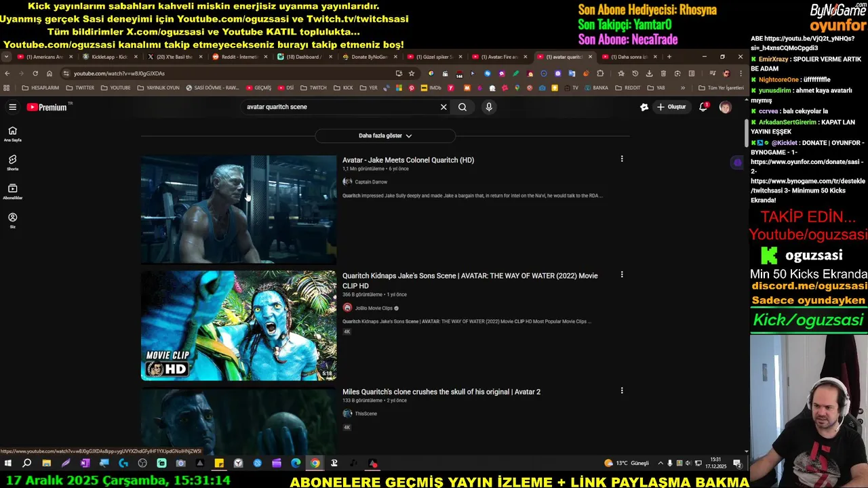Reload the page with the refresh icon

tap(35, 73)
